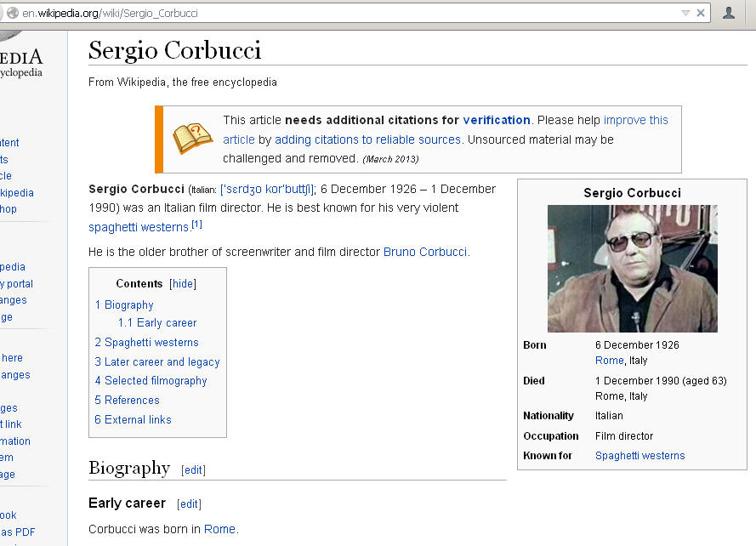Viewport: 756px width, 546px height.
Task: Open the sidebar link ending in 'as PDF'
Action: click(x=18, y=532)
